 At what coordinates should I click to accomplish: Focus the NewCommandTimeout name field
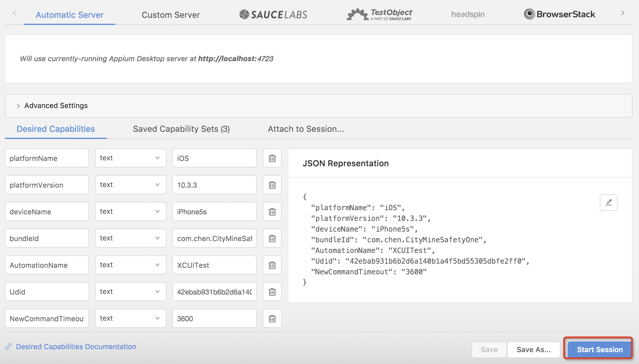point(47,319)
